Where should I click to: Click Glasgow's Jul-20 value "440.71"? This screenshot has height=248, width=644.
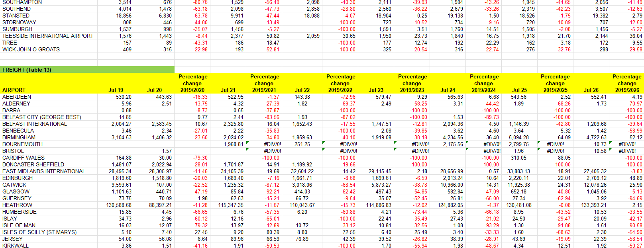click(x=164, y=191)
